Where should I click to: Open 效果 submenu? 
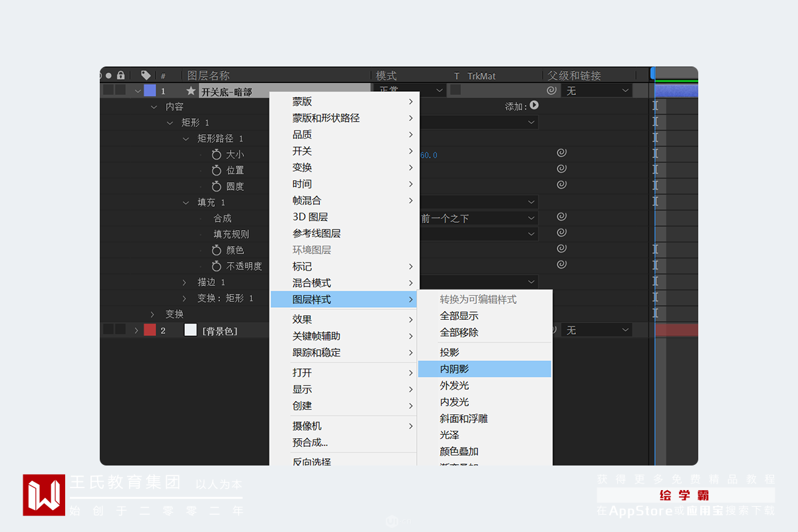[344, 319]
